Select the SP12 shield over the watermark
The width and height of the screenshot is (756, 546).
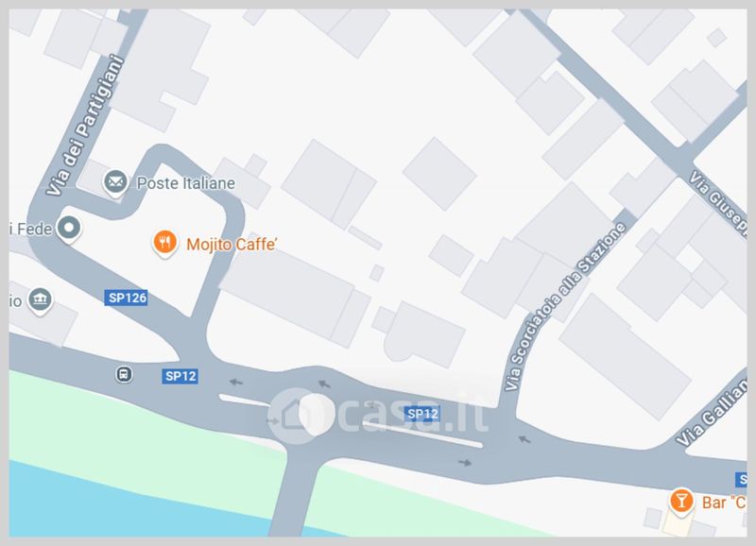(x=422, y=414)
